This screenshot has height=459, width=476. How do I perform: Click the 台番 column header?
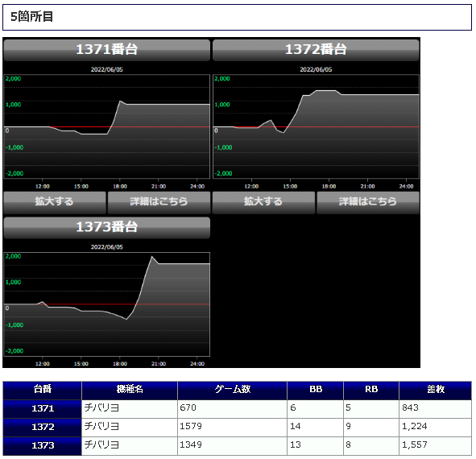coord(43,391)
